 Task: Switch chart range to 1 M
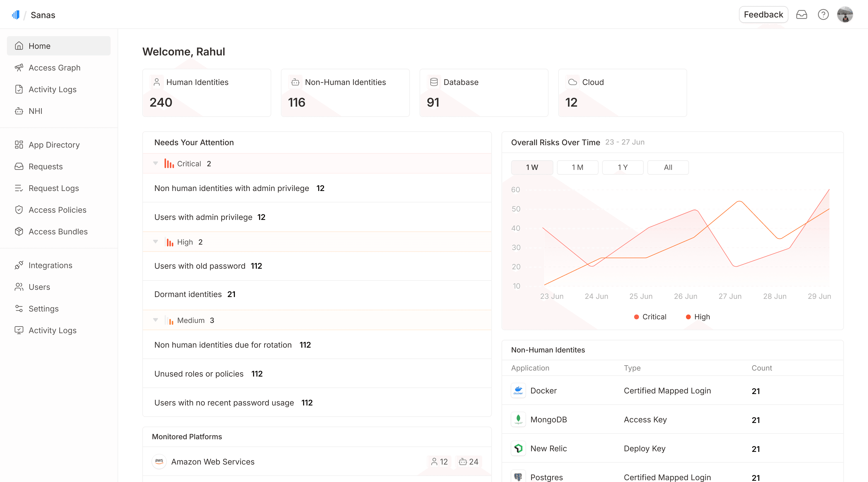coord(577,167)
